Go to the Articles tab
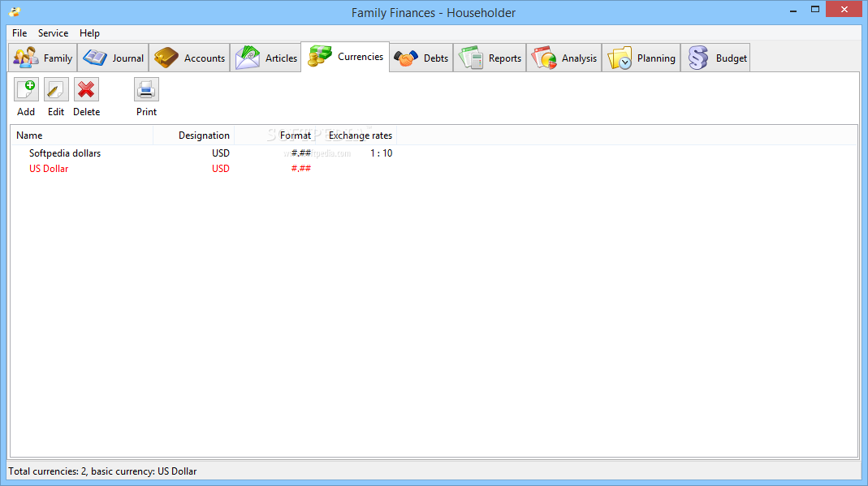Viewport: 868px width, 486px height. click(x=266, y=58)
